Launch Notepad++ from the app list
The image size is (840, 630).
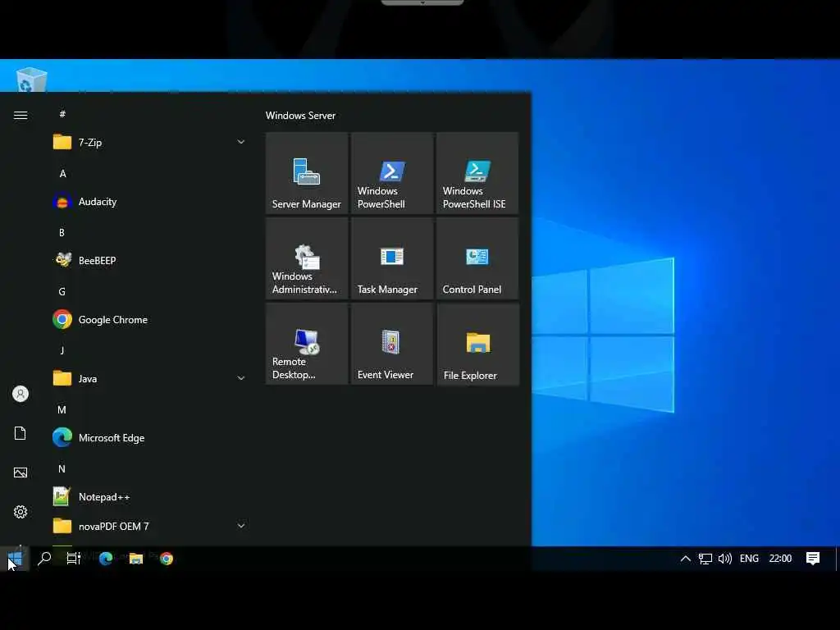pos(151,497)
